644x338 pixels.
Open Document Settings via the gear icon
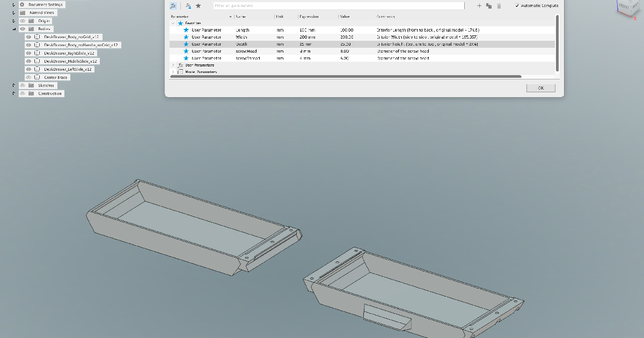click(22, 4)
